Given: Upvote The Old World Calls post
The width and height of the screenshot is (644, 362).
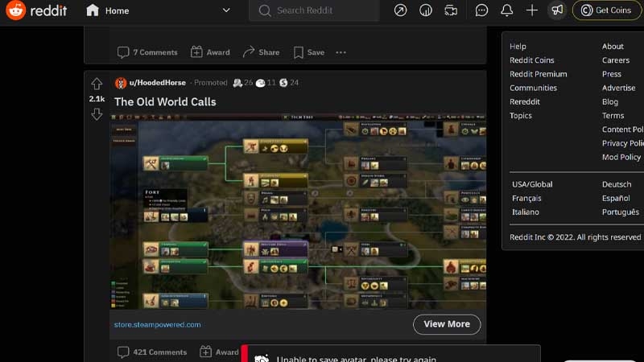Looking at the screenshot, I should 97,84.
